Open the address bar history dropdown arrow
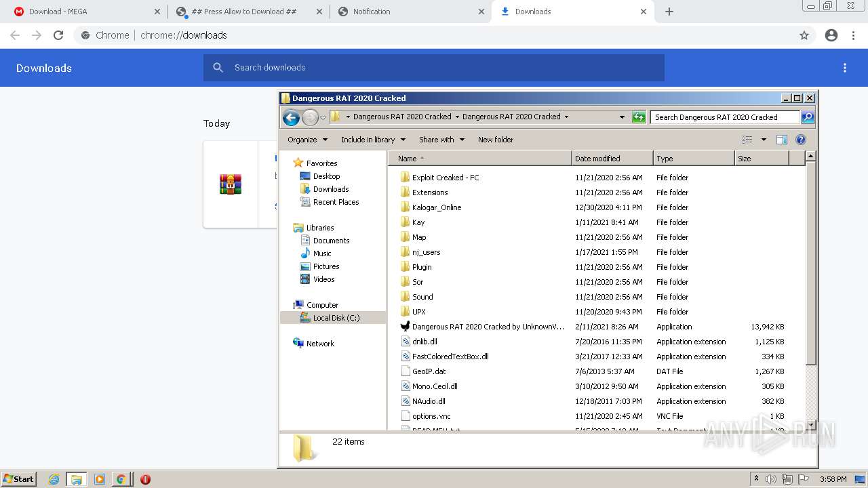Viewport: 868px width, 488px height. tap(622, 117)
